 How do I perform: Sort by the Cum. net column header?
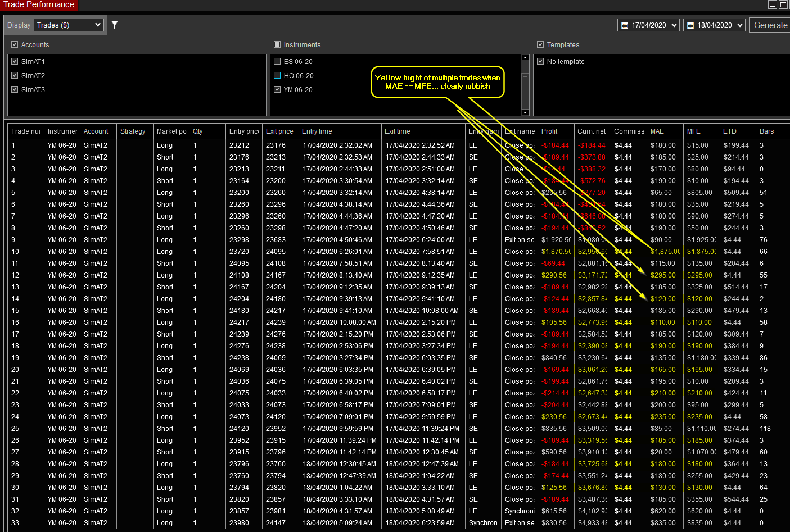pyautogui.click(x=592, y=131)
